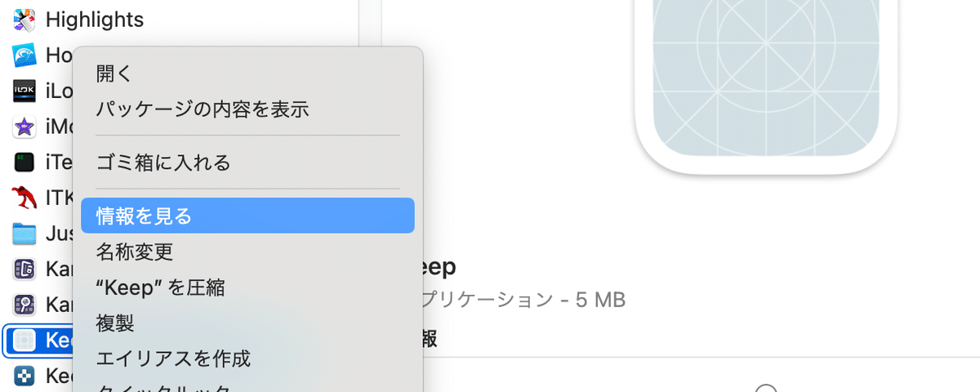Click the blue folder icon in list
This screenshot has height=392, width=980.
[x=24, y=234]
